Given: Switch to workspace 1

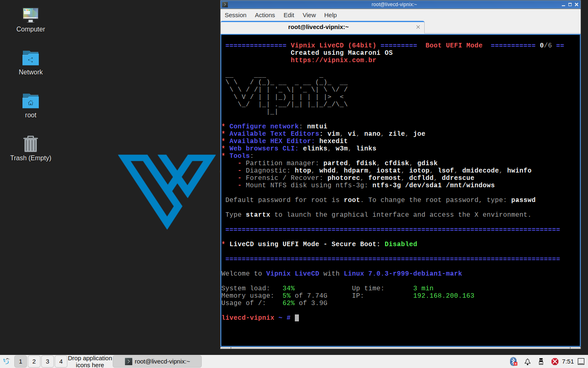Looking at the screenshot, I should 20,361.
